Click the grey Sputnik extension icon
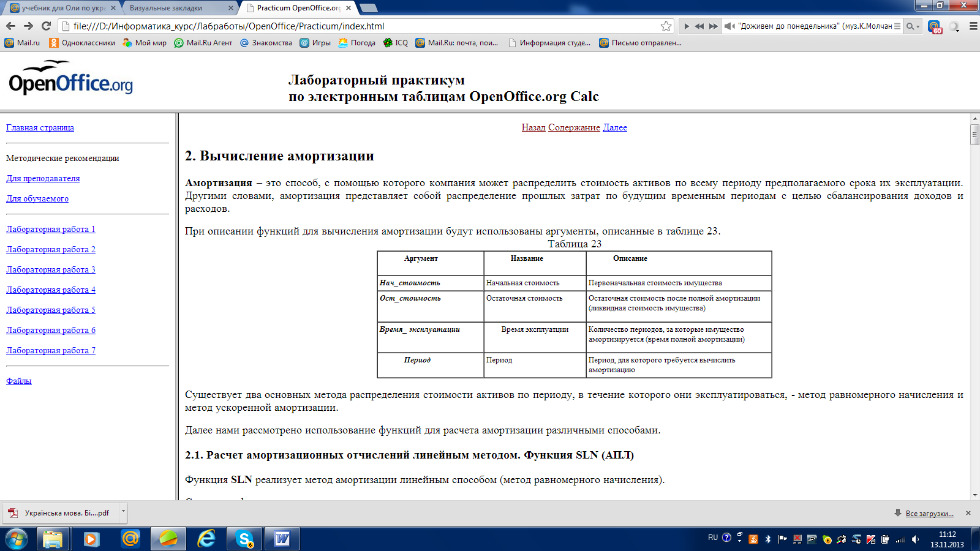This screenshot has height=551, width=980. pyautogui.click(x=954, y=26)
